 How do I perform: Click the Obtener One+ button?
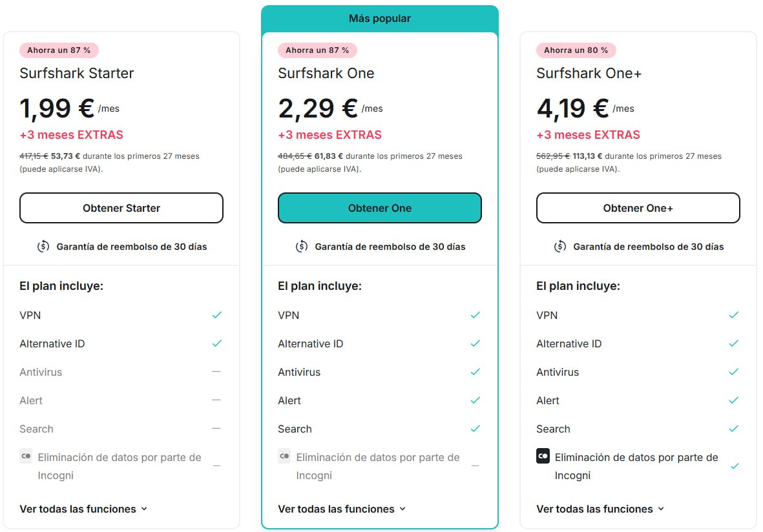[638, 208]
